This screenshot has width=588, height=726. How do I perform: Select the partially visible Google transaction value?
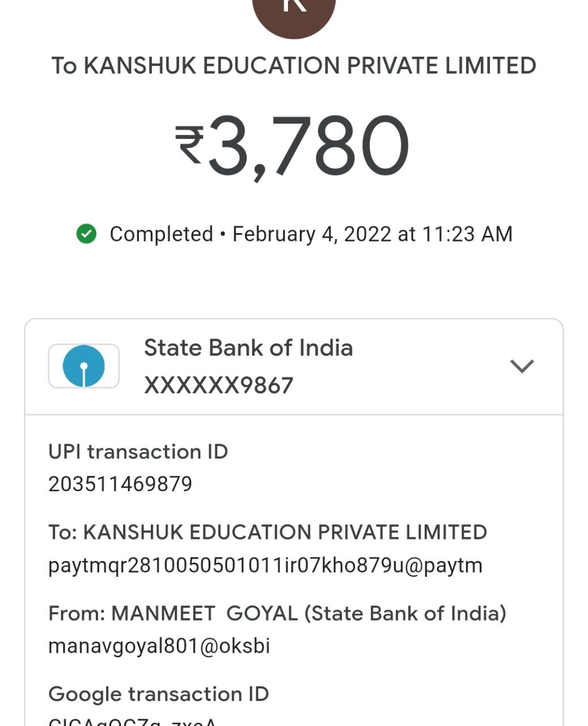point(132,721)
